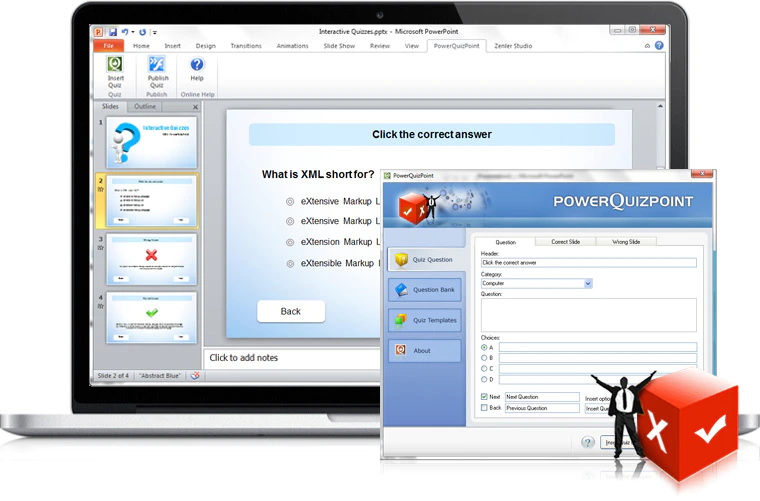Open the About sidebar item
Screen dimensions: 760x501
(x=425, y=351)
